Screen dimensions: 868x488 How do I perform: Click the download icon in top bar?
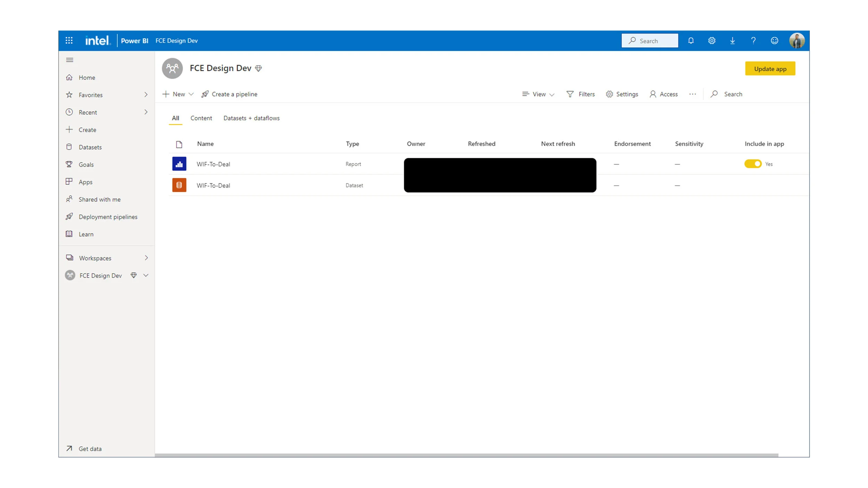(x=733, y=40)
